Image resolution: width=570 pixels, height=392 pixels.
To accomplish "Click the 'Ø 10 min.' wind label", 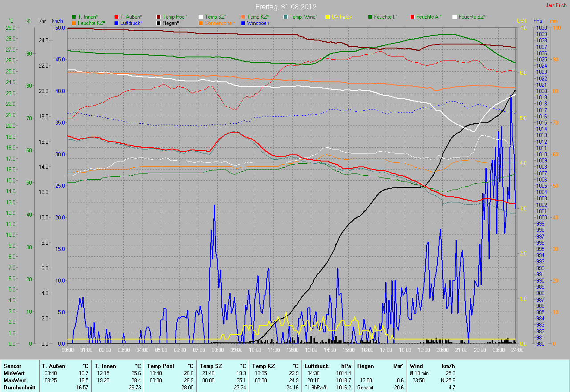I will point(421,373).
